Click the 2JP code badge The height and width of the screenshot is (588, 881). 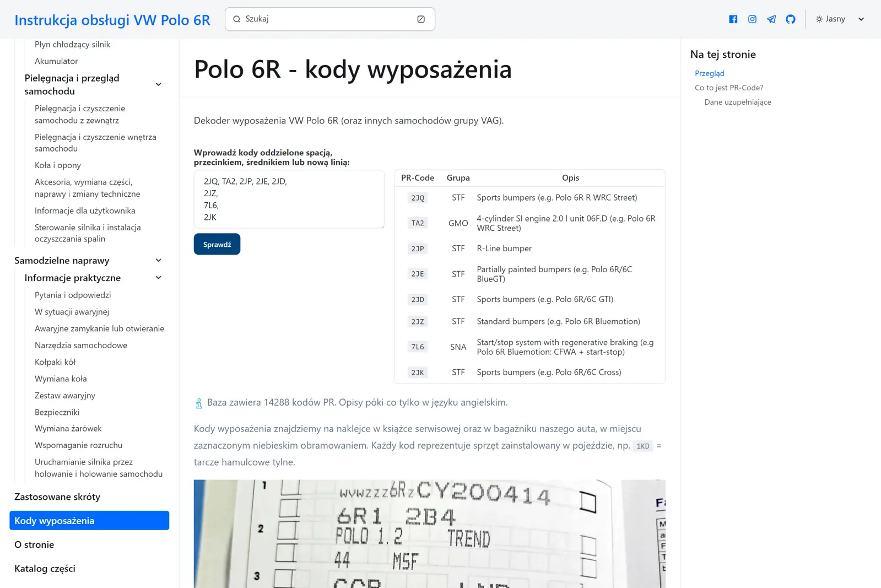click(418, 249)
